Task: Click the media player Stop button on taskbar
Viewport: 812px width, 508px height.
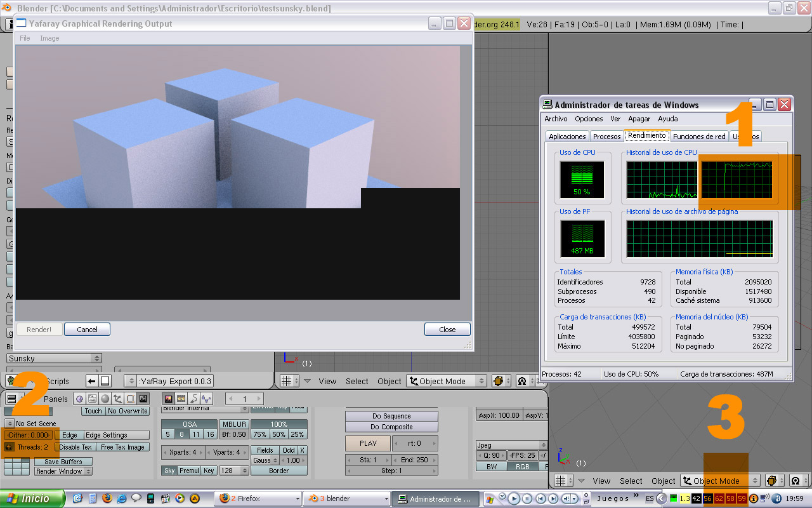Action: pos(528,498)
